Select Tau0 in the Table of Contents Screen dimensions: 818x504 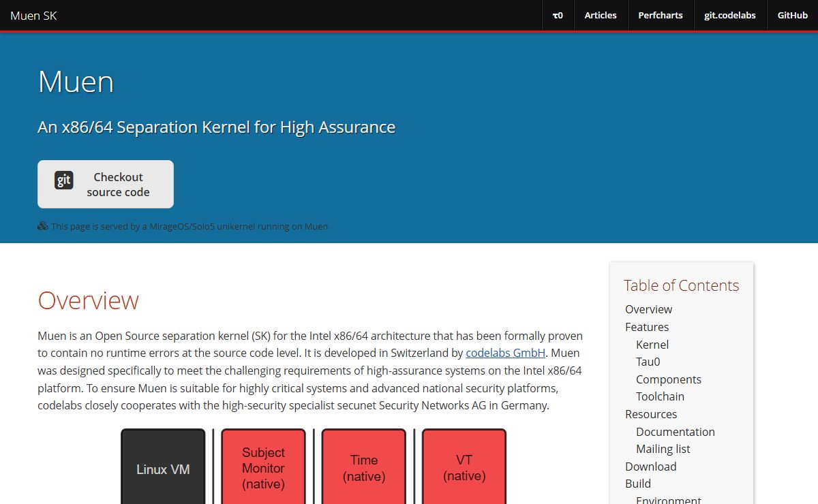(x=648, y=362)
